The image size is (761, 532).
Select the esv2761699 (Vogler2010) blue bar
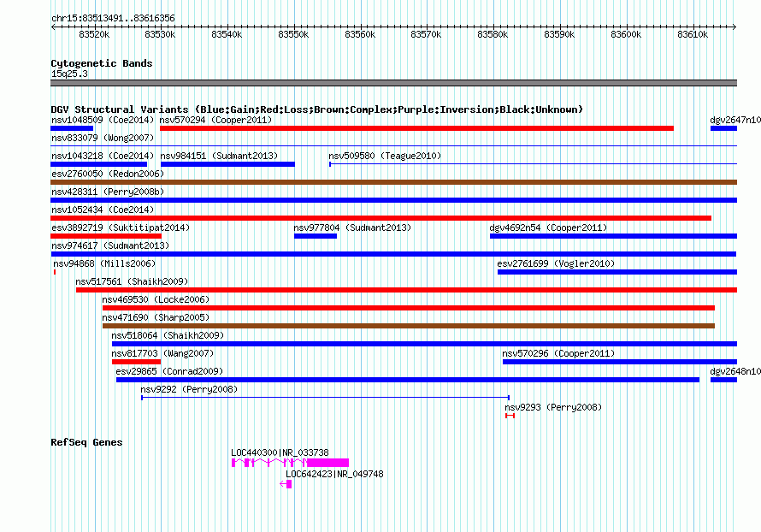pyautogui.click(x=617, y=272)
